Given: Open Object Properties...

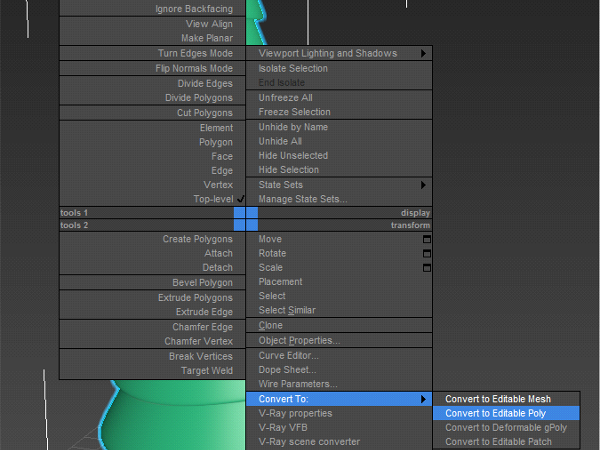Looking at the screenshot, I should click(339, 340).
